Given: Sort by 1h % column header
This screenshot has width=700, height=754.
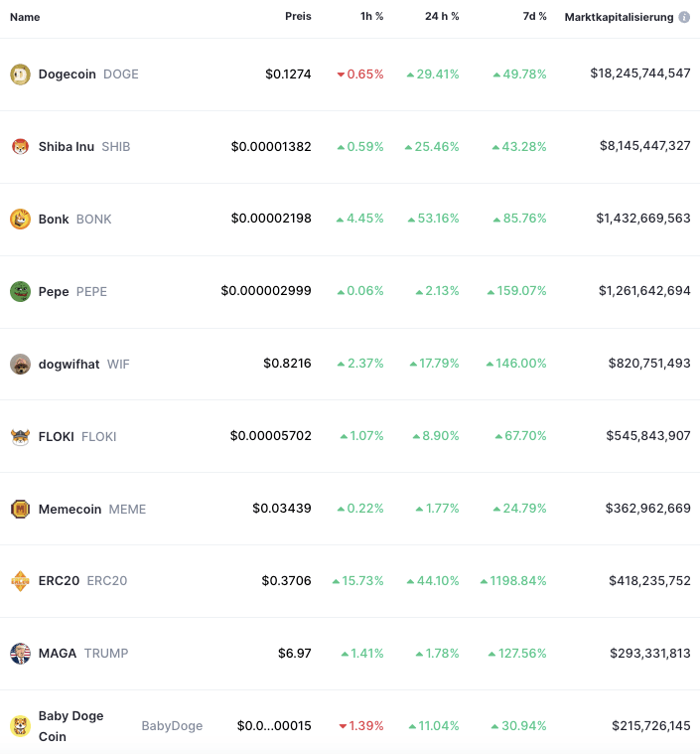Looking at the screenshot, I should (372, 16).
